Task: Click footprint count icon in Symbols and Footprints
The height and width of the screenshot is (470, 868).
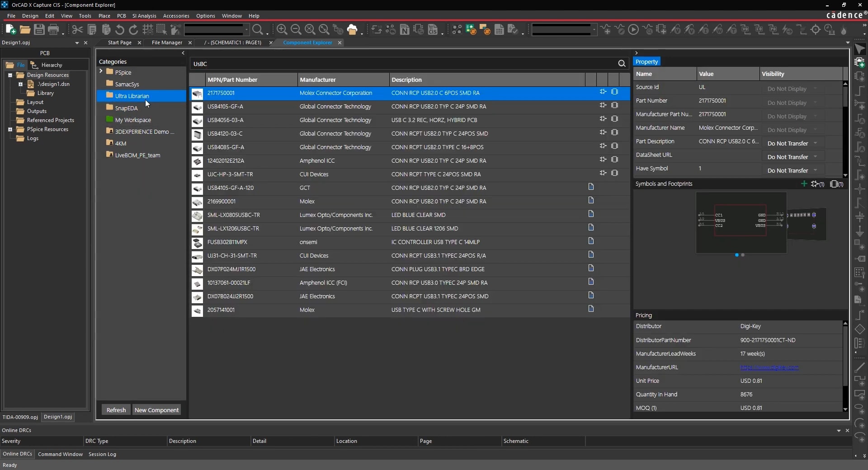Action: pos(836,184)
